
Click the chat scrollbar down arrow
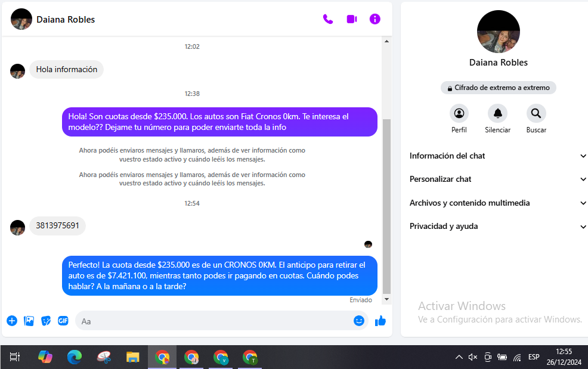click(x=386, y=299)
